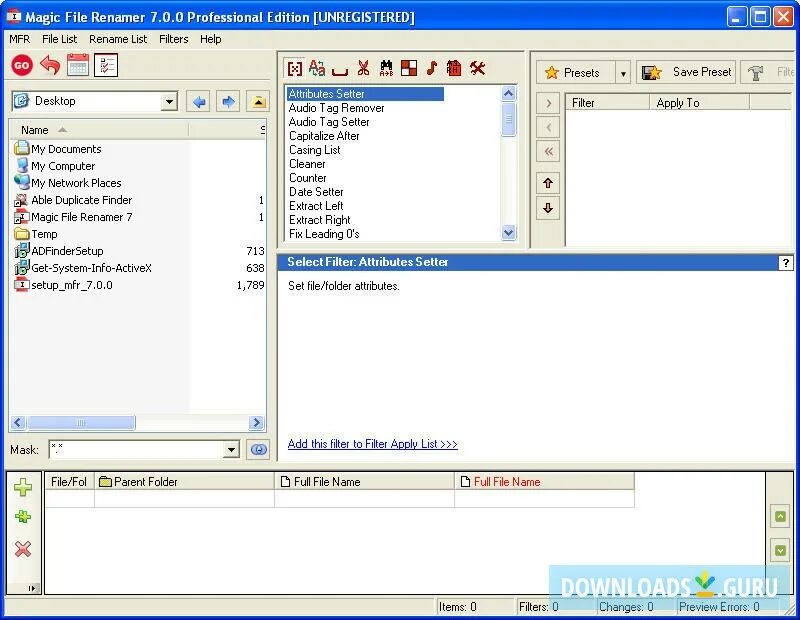Click the horizontal scrollbar thumb in file list

pyautogui.click(x=82, y=423)
